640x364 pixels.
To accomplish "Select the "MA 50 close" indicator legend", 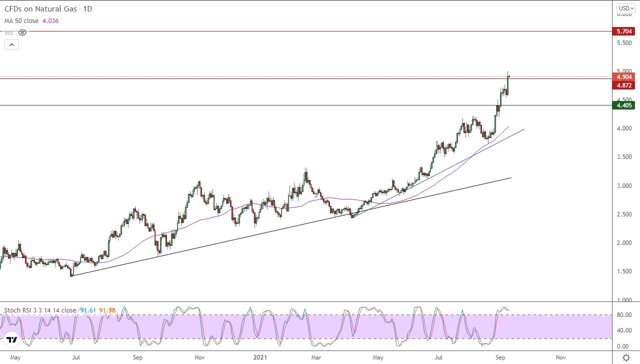I will pyautogui.click(x=20, y=20).
